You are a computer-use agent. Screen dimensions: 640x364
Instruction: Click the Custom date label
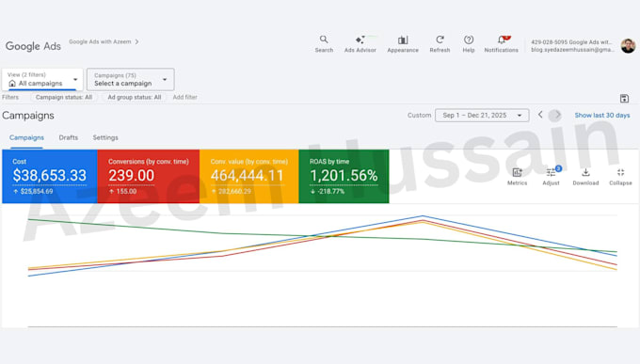pyautogui.click(x=419, y=115)
